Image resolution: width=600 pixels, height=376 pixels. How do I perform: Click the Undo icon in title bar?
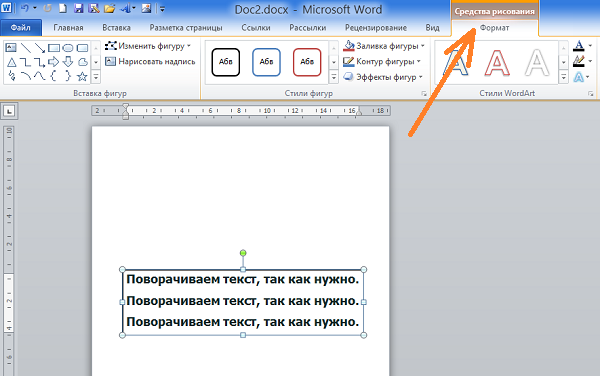click(24, 8)
